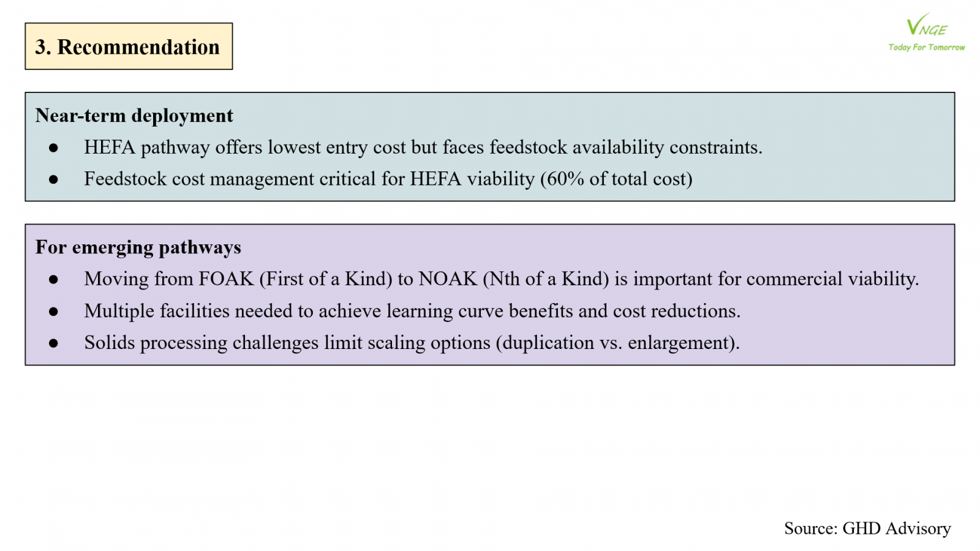Click the bullet dot before 'Solids processing'
Viewport: 980px width, 551px height.
54,343
